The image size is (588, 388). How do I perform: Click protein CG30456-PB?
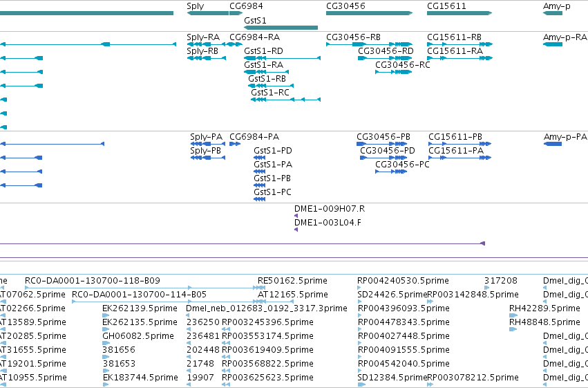click(383, 137)
